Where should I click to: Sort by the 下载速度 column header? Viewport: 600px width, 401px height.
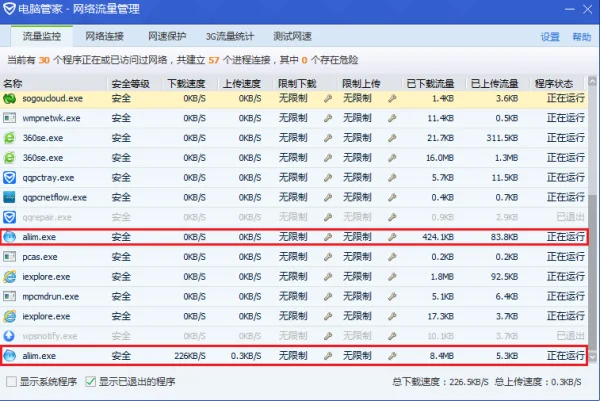pos(190,83)
